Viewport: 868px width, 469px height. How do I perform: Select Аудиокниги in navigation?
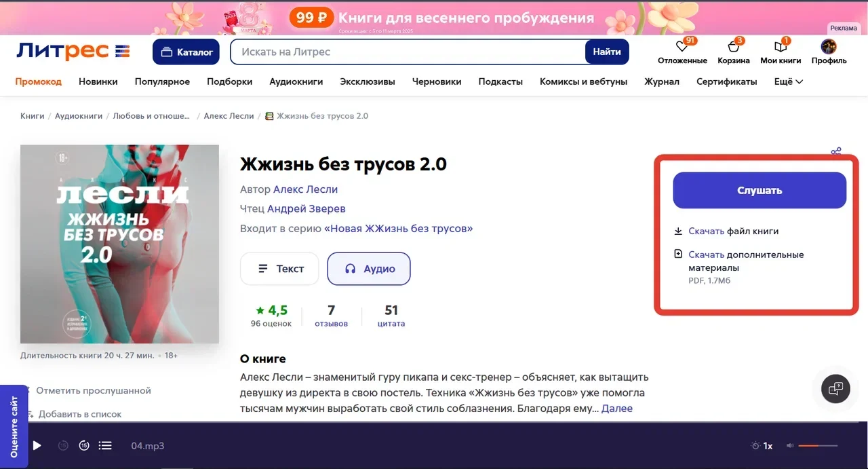click(296, 81)
